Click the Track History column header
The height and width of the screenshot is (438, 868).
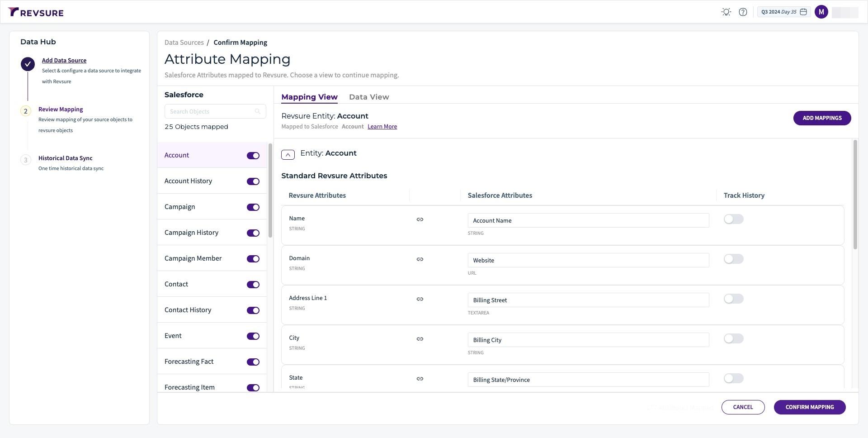pyautogui.click(x=744, y=195)
